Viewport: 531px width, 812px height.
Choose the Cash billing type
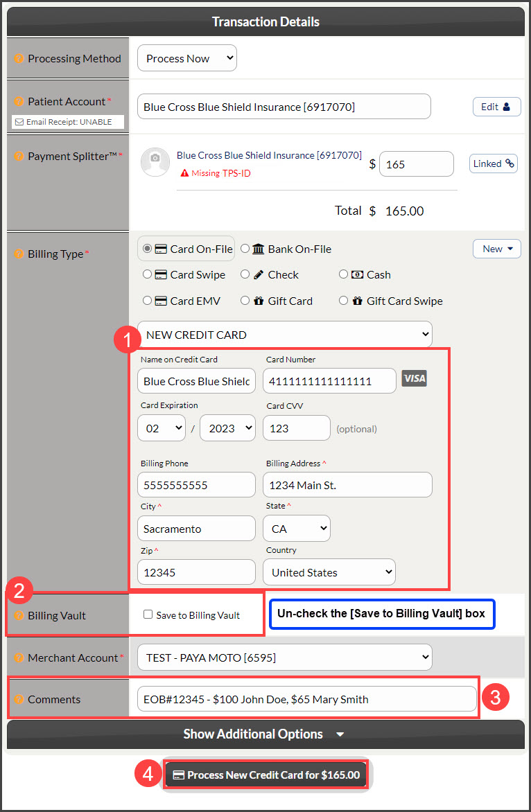[x=343, y=274]
